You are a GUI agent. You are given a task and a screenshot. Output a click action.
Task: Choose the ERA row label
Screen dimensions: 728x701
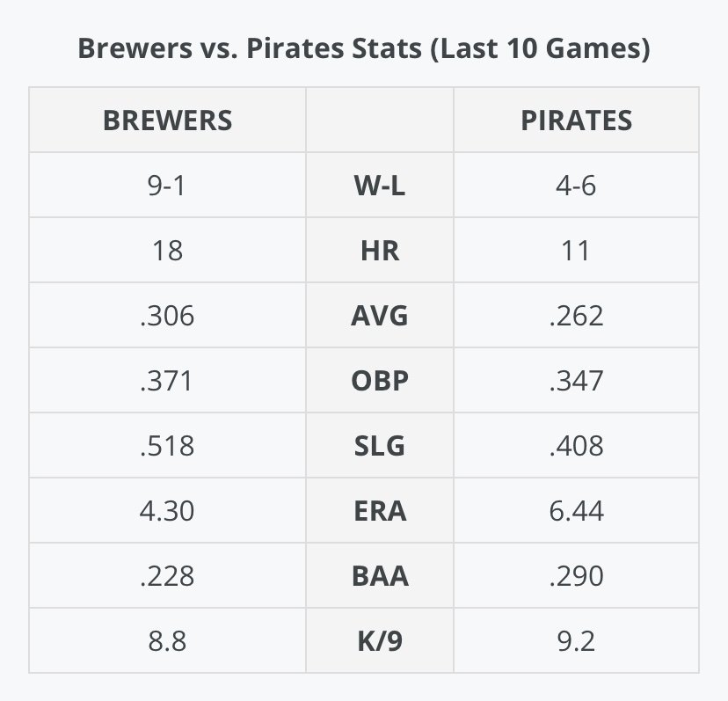click(x=379, y=510)
